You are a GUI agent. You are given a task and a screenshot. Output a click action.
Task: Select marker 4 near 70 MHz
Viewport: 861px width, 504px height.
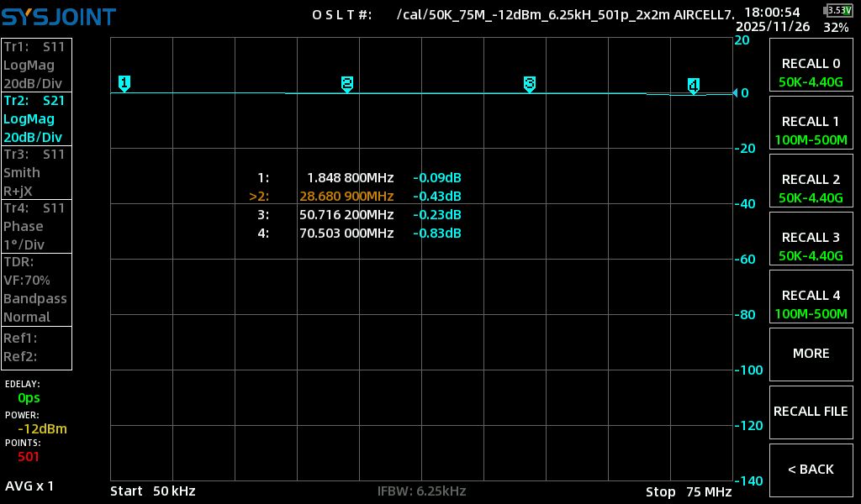coord(693,85)
